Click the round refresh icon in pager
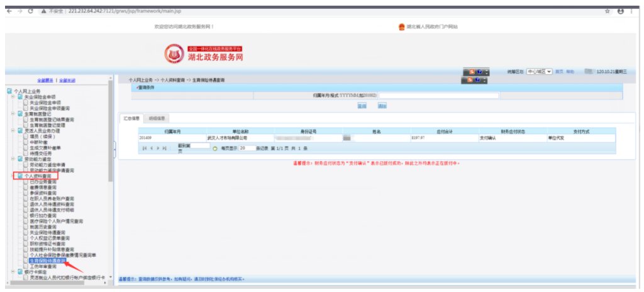Viewport: 644px width, 292px height. tap(215, 148)
